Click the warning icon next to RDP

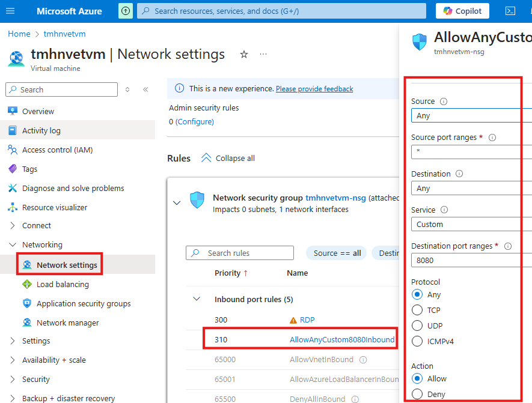click(293, 320)
